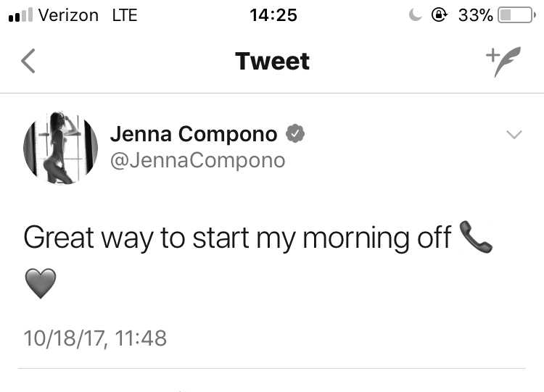
Task: Tap the 33% battery percentage text
Action: click(x=475, y=15)
